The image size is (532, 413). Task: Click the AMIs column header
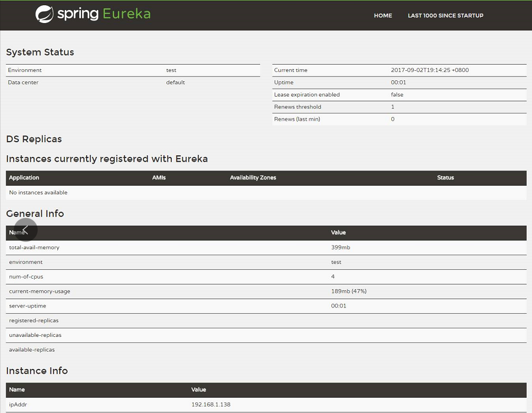pos(159,178)
